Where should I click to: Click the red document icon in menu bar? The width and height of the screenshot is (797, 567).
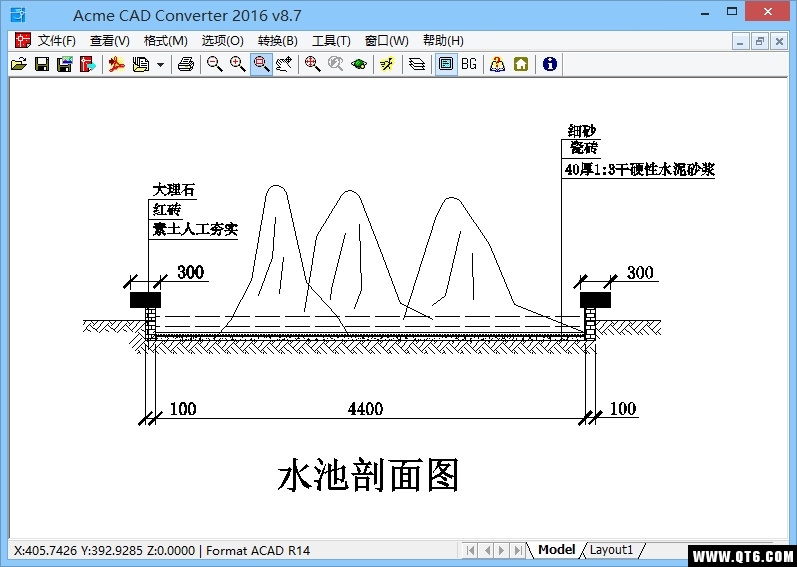coord(22,41)
